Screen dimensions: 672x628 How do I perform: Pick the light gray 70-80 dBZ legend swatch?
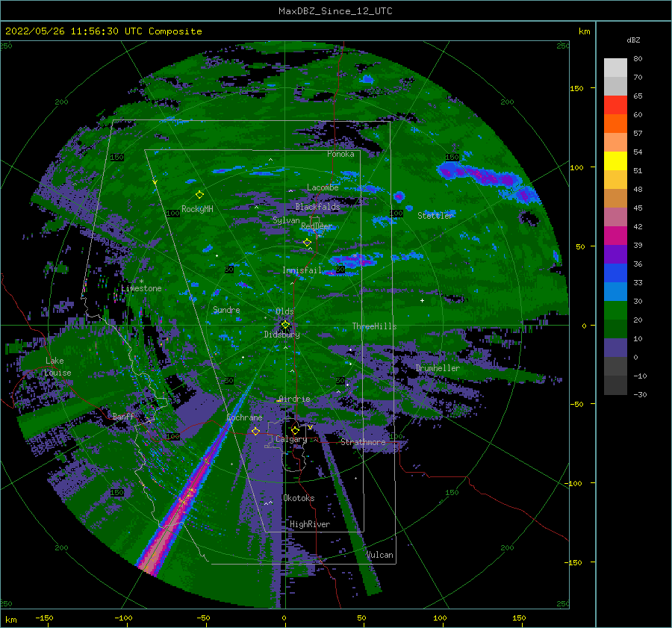tap(615, 68)
